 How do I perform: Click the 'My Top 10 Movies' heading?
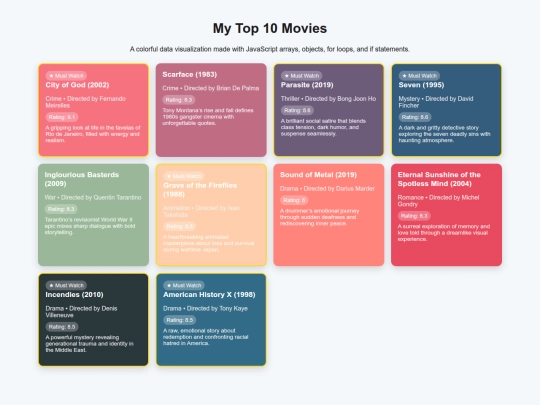[270, 28]
